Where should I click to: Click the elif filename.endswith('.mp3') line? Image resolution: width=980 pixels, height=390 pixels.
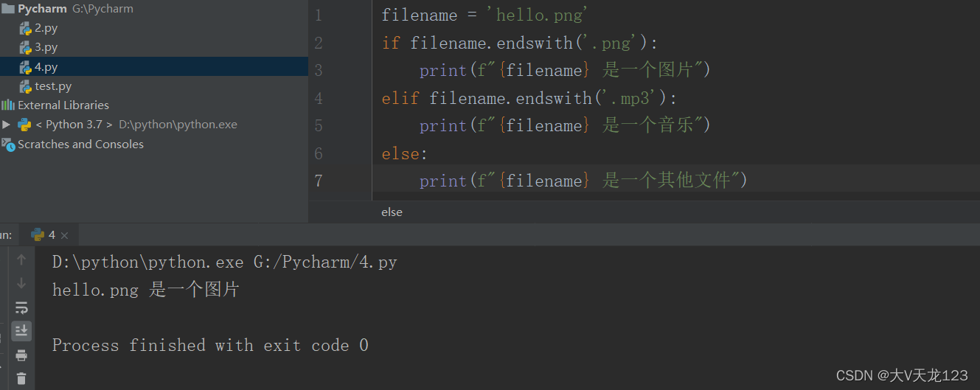(529, 98)
